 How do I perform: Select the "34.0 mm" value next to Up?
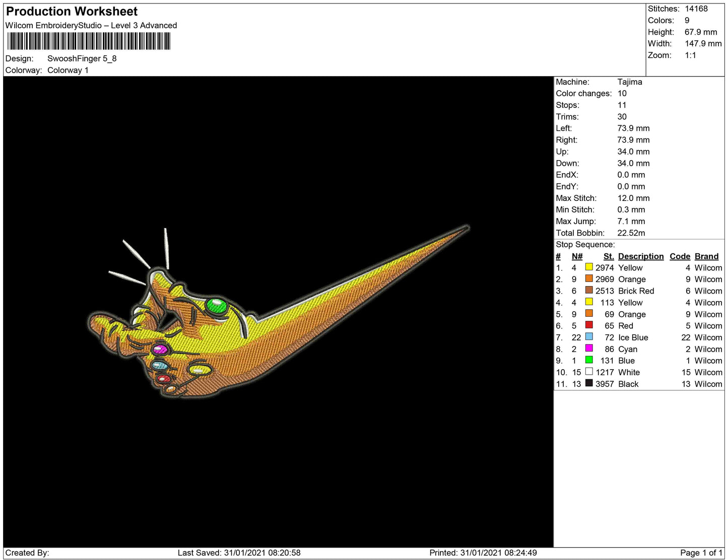click(634, 152)
